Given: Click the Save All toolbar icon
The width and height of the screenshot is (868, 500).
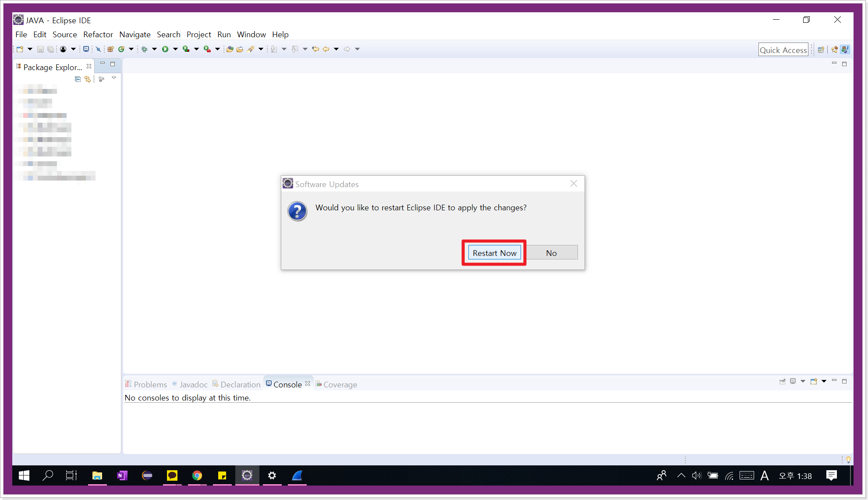Looking at the screenshot, I should coord(51,49).
